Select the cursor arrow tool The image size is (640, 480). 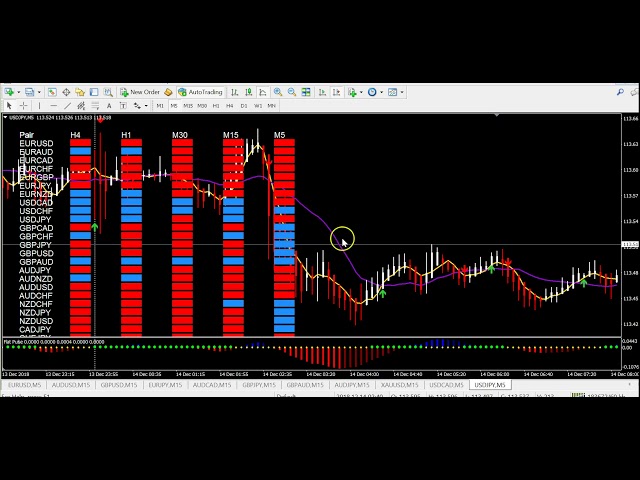click(9, 105)
